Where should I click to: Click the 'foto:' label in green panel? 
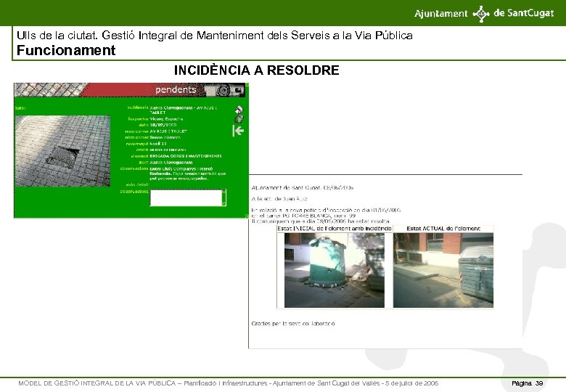tap(20, 108)
